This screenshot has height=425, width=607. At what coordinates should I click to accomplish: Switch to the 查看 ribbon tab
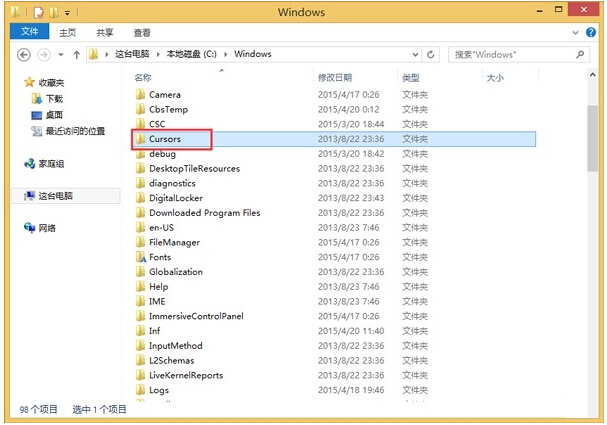click(x=142, y=33)
